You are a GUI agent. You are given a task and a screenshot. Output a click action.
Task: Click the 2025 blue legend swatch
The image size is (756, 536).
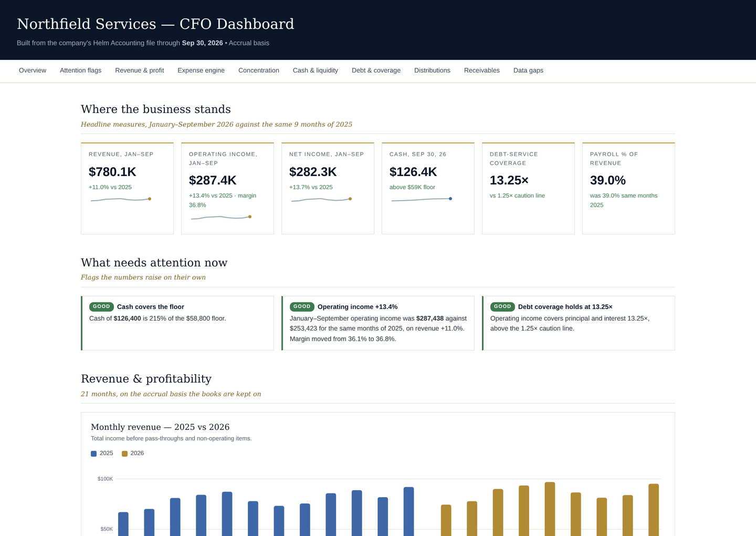(93, 453)
